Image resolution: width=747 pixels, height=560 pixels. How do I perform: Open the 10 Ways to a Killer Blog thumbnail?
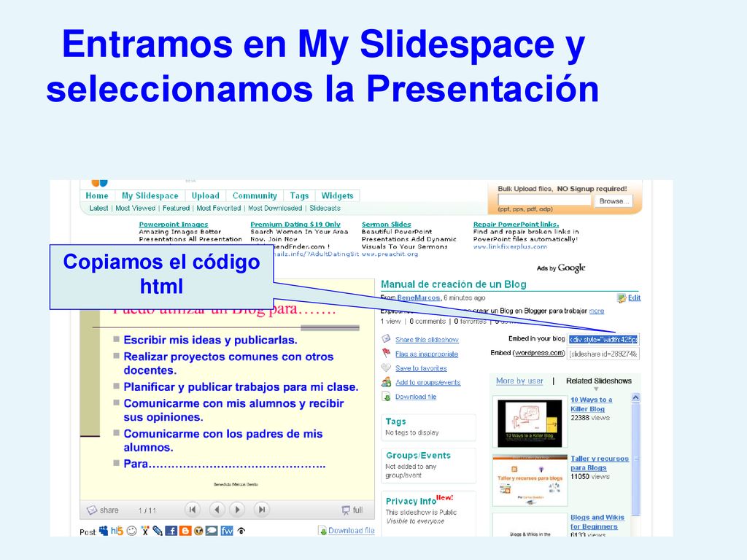[530, 424]
